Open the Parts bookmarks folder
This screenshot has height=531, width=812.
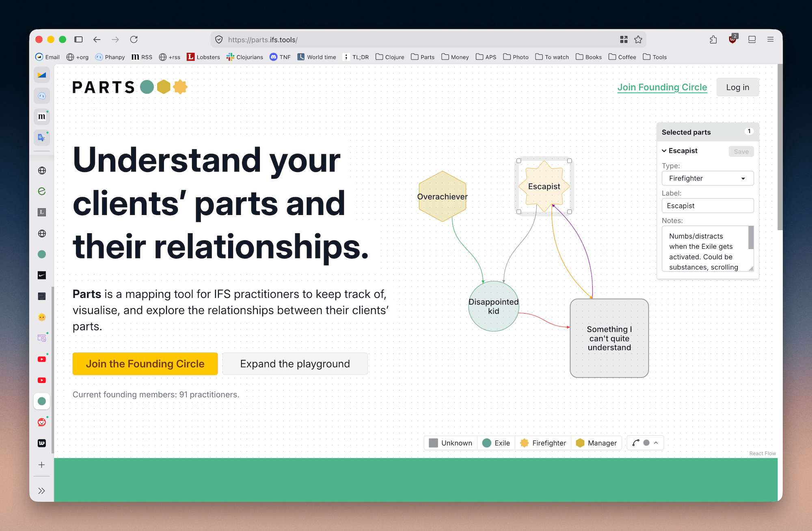click(x=423, y=57)
